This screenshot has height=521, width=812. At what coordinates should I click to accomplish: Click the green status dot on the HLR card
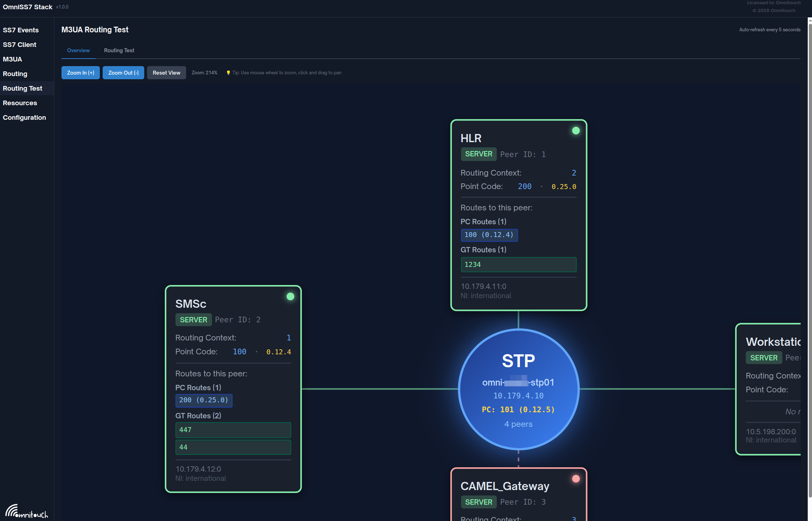pyautogui.click(x=575, y=130)
